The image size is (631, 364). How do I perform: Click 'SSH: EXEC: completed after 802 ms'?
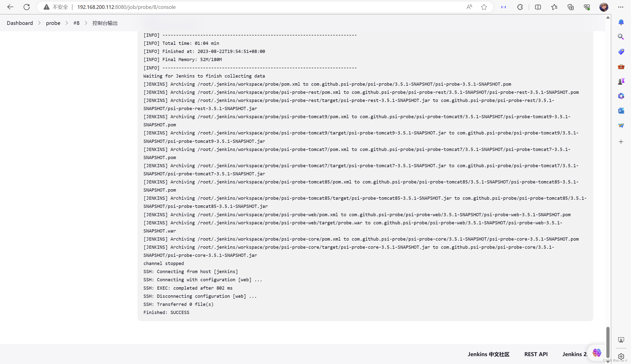tap(188, 288)
